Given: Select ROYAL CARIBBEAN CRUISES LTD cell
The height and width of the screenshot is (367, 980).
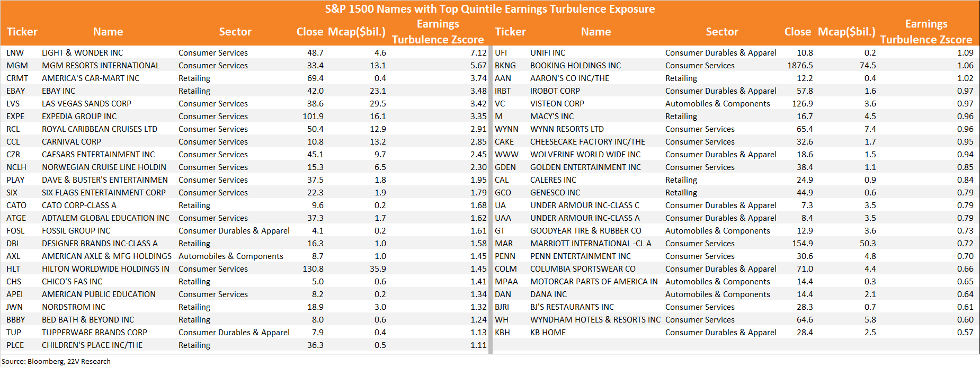Looking at the screenshot, I should point(100,129).
